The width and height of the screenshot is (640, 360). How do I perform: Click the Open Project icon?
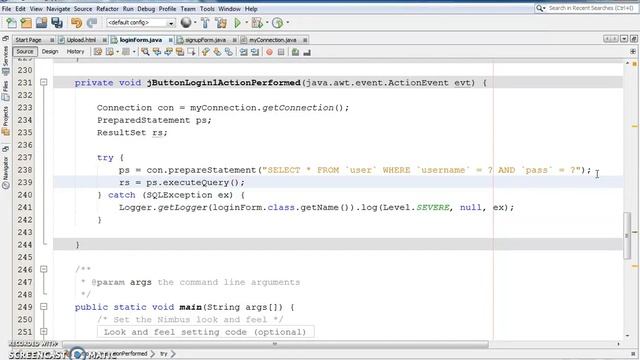pyautogui.click(x=41, y=23)
